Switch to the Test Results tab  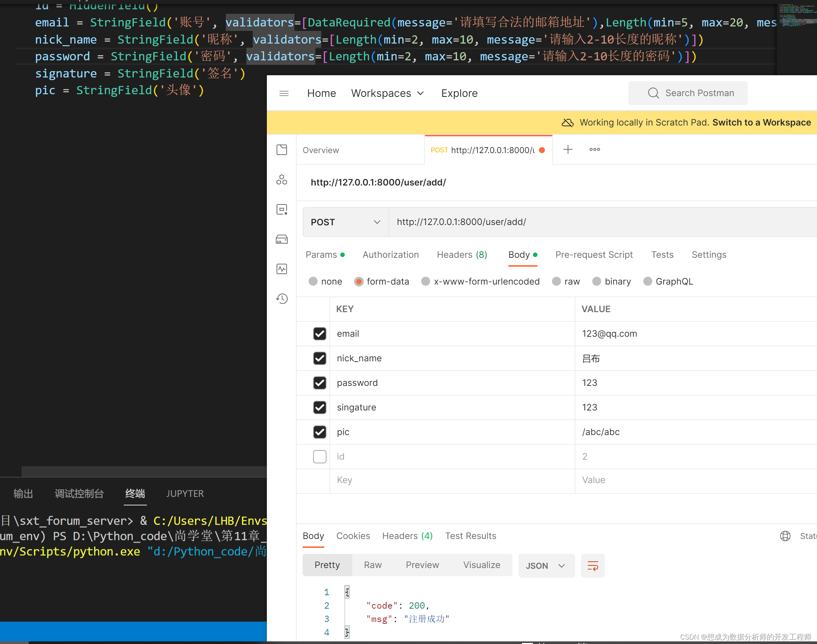click(x=471, y=535)
